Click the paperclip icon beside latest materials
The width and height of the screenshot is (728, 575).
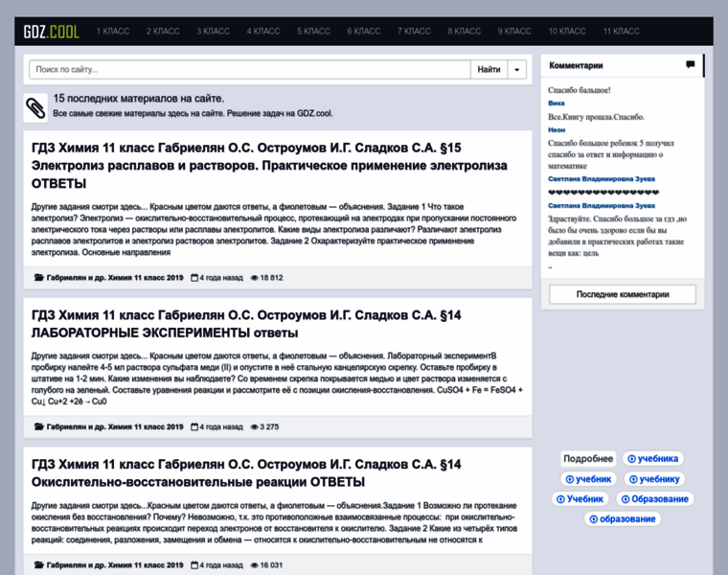pos(35,108)
